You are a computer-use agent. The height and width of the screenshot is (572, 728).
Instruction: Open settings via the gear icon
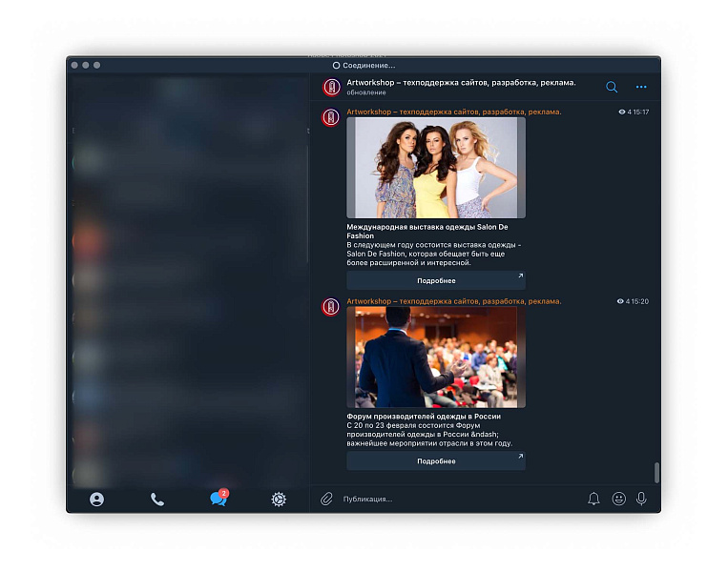(x=279, y=499)
